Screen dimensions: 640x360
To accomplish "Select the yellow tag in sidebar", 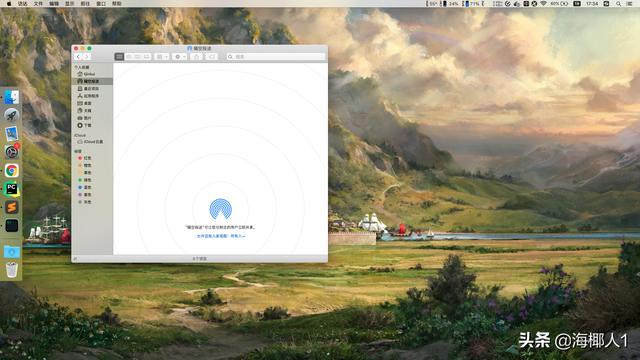I will pos(92,173).
